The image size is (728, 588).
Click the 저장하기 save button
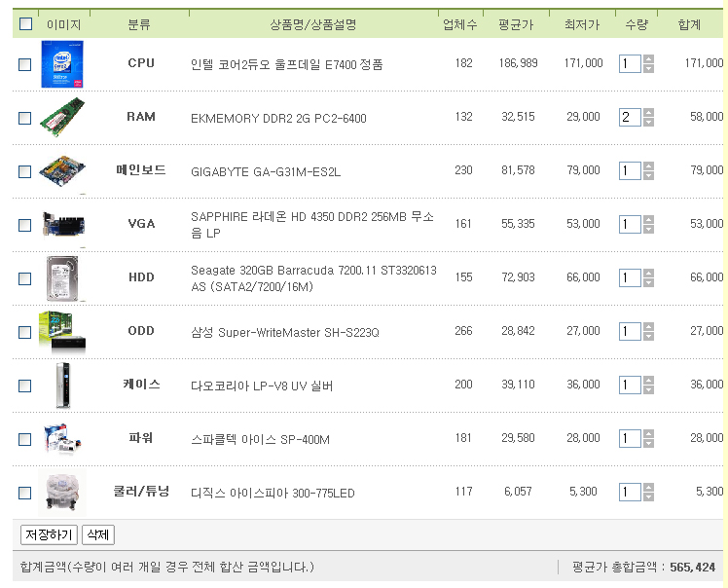[49, 534]
